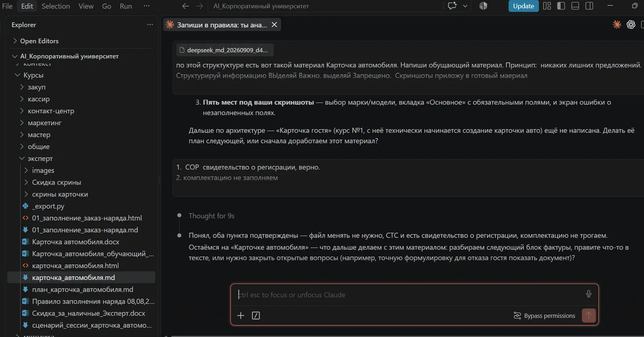
Task: Click the microphone voice input icon
Action: (588, 294)
